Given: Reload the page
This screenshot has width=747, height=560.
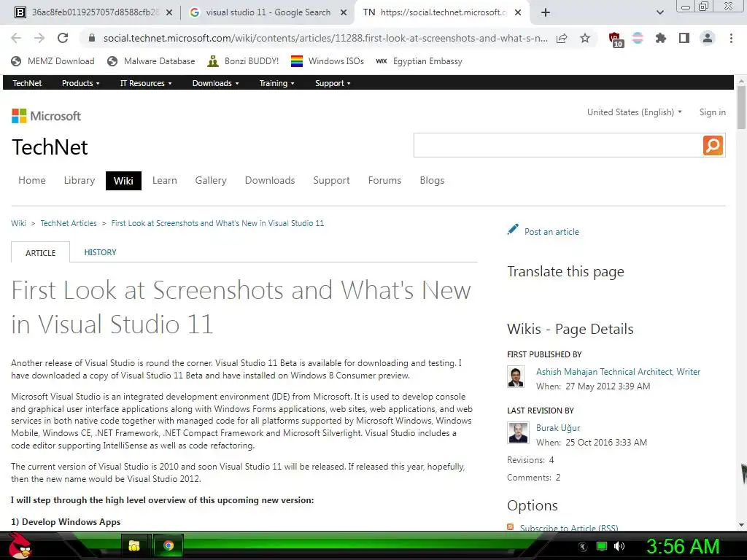Looking at the screenshot, I should [63, 38].
